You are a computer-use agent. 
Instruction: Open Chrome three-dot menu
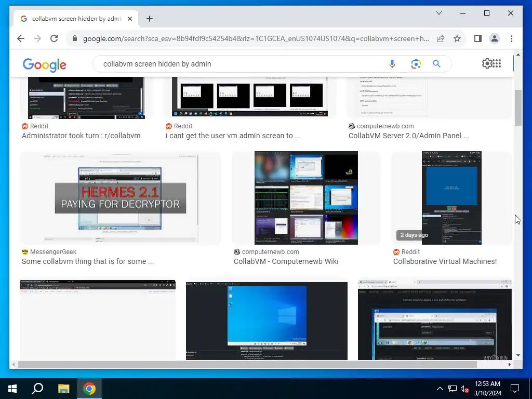pos(511,38)
